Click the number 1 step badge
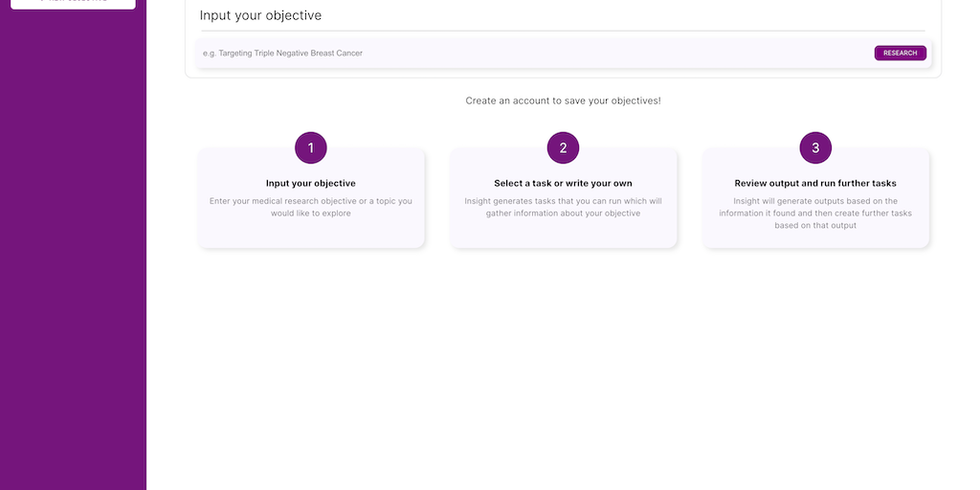The width and height of the screenshot is (980, 490). pyautogui.click(x=311, y=147)
